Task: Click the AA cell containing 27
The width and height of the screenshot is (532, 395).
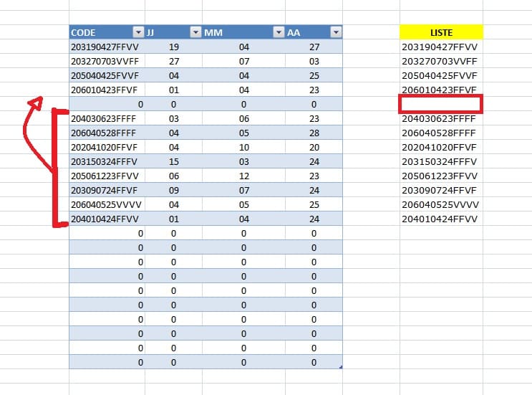Action: 314,47
